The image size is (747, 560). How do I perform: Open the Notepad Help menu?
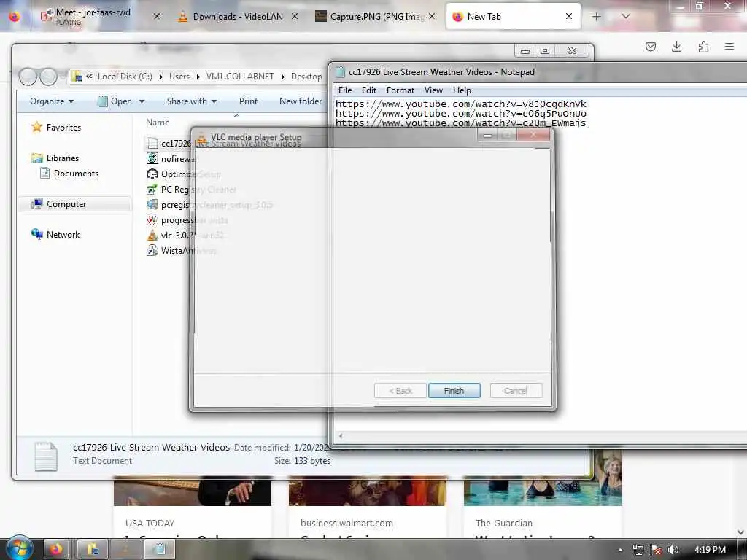pyautogui.click(x=462, y=90)
